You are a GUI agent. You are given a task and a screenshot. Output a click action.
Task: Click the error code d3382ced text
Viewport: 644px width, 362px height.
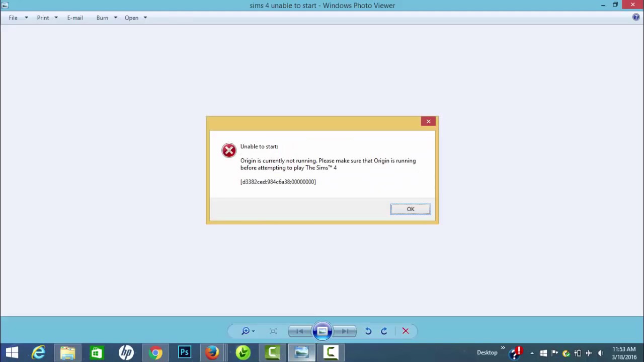point(278,182)
